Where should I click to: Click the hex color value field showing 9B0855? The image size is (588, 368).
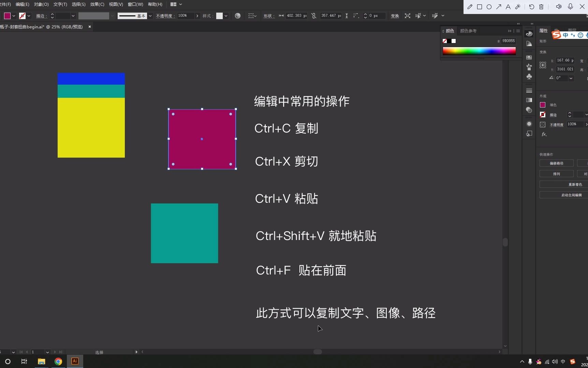point(509,41)
